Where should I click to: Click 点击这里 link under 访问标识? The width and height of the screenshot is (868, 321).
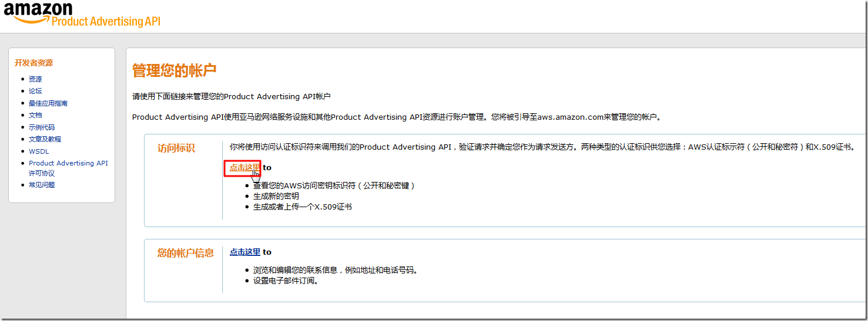click(245, 167)
